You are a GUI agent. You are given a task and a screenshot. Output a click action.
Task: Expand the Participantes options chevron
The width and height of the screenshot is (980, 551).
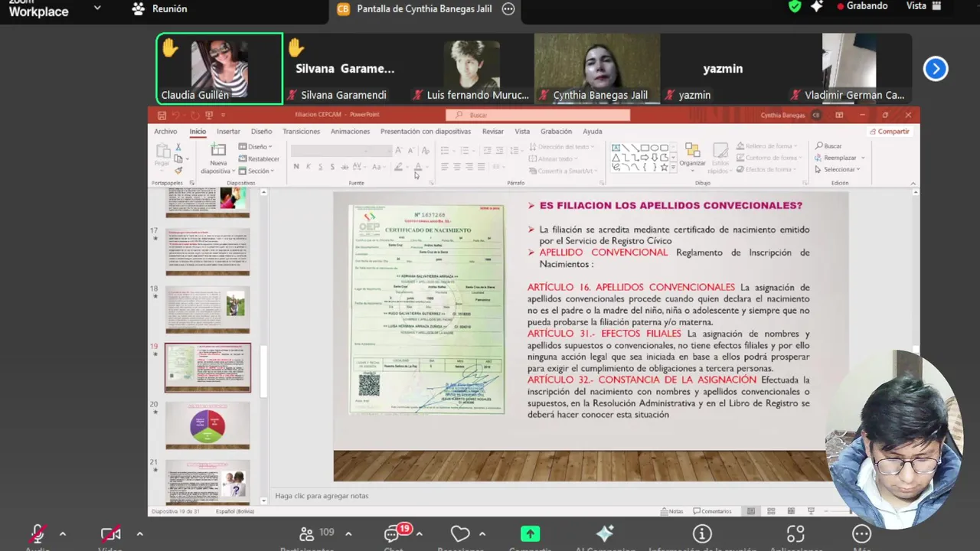coord(348,533)
